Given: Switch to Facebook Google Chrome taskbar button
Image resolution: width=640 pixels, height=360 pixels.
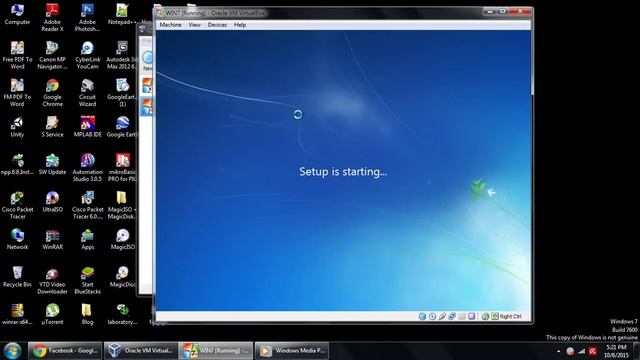Looking at the screenshot, I should click(x=65, y=351).
